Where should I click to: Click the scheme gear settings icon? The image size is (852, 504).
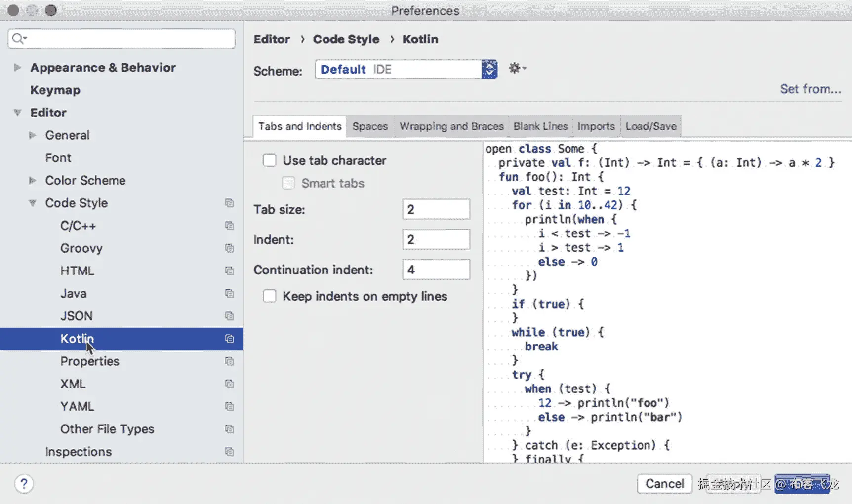pyautogui.click(x=516, y=68)
